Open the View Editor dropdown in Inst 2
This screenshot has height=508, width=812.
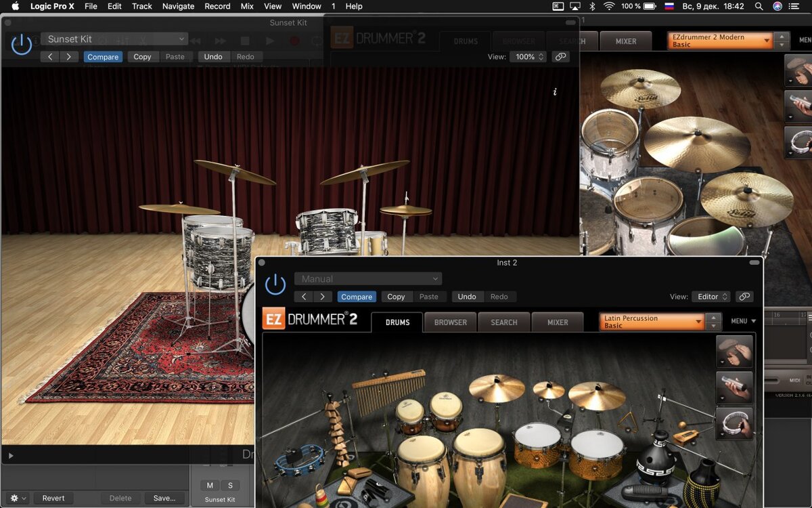[711, 297]
